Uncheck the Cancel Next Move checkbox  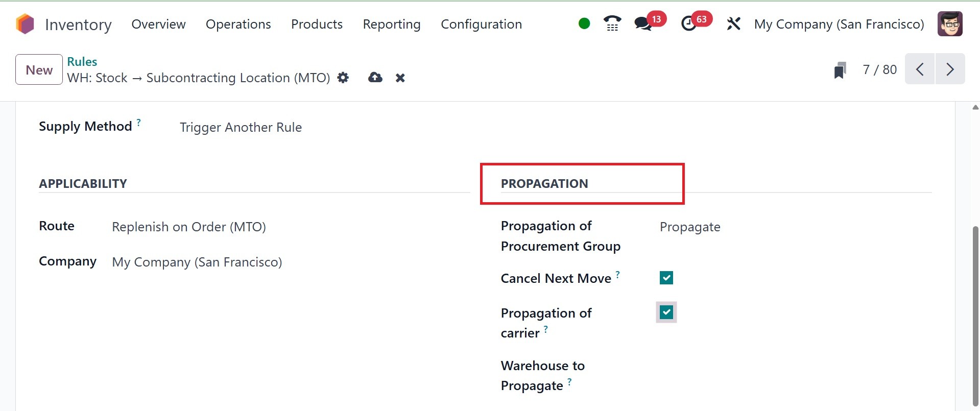pyautogui.click(x=666, y=278)
